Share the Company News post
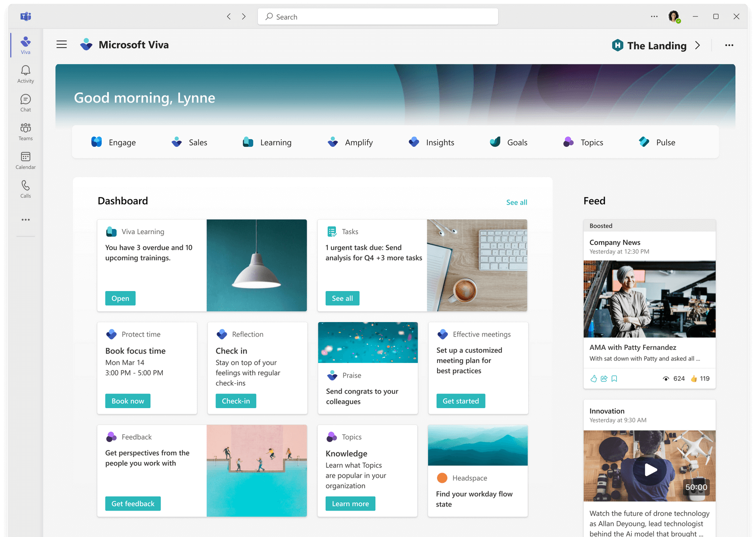 pos(604,378)
